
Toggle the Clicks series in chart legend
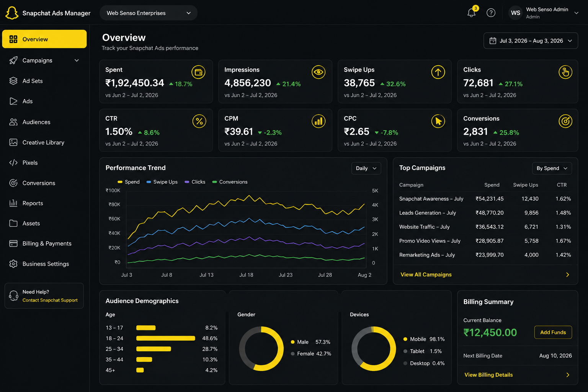(195, 182)
